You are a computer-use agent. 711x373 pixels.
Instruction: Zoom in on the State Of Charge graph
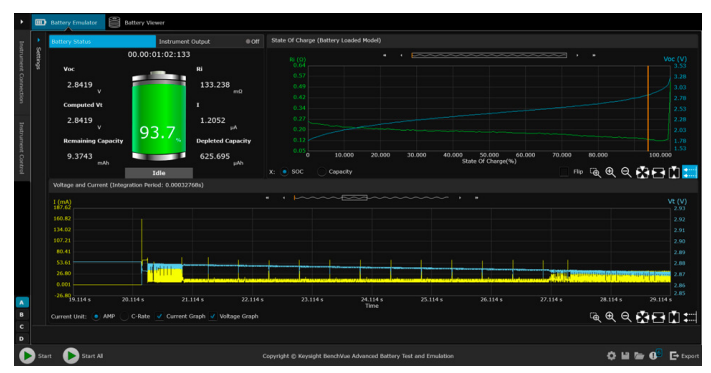click(x=610, y=172)
